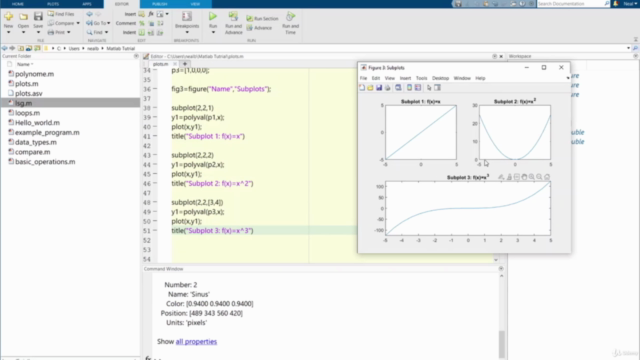
Task: Click Print Figure icon in figure toolbar
Action: pyautogui.click(x=387, y=88)
